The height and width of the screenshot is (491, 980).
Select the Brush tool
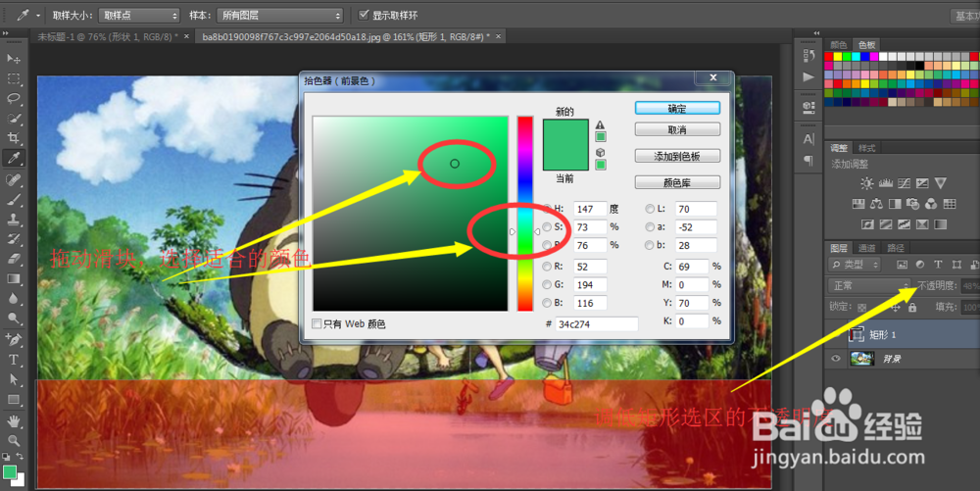point(14,200)
